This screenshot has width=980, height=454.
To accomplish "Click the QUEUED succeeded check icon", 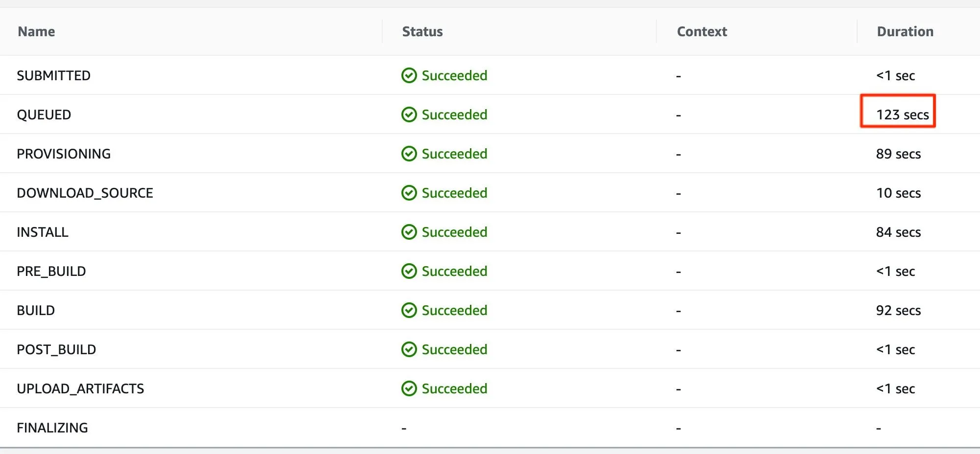I will (409, 115).
